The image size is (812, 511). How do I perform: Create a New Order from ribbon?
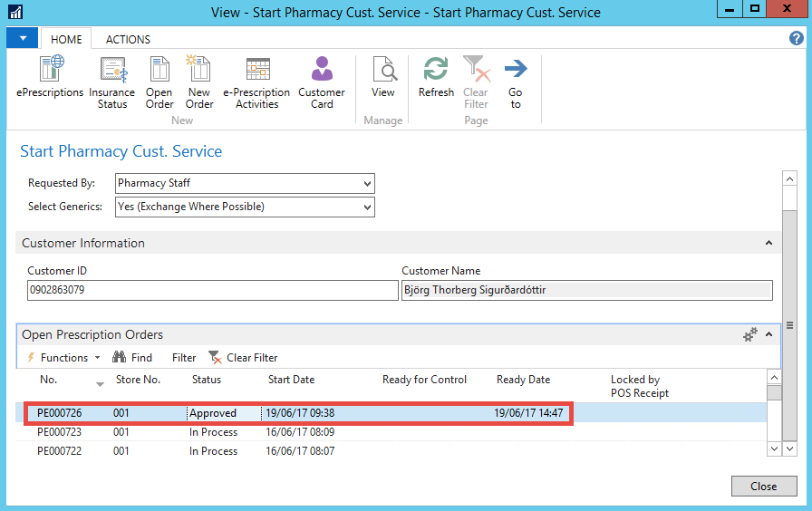click(x=198, y=71)
